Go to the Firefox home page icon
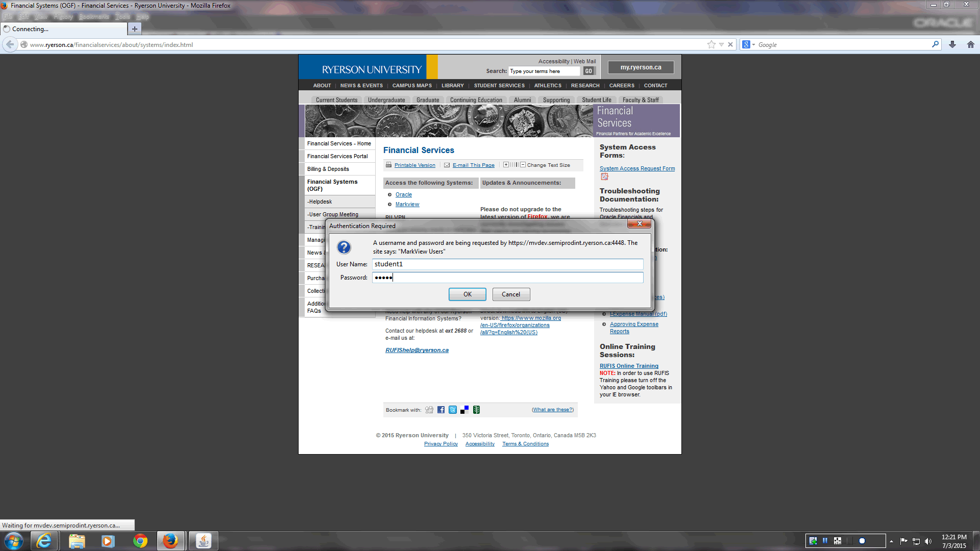Screen dimensions: 980x551 click(971, 44)
